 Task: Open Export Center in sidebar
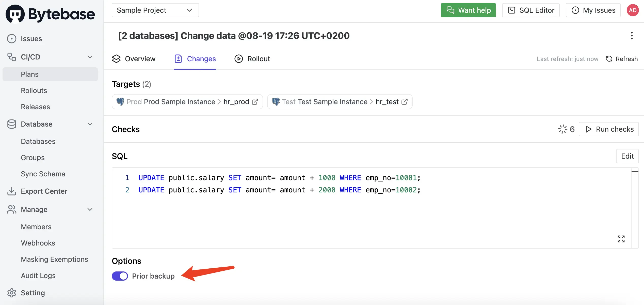coord(44,191)
